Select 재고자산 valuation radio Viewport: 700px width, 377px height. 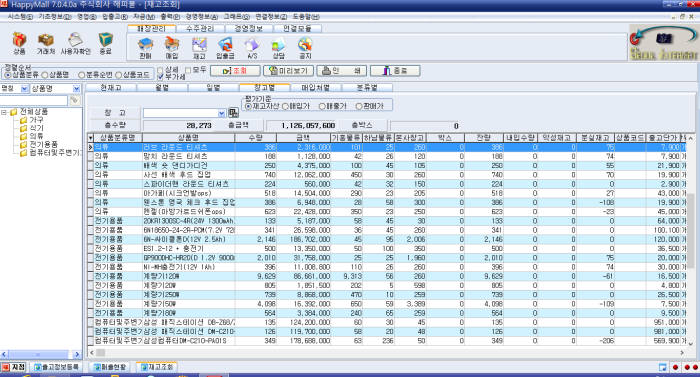point(249,106)
